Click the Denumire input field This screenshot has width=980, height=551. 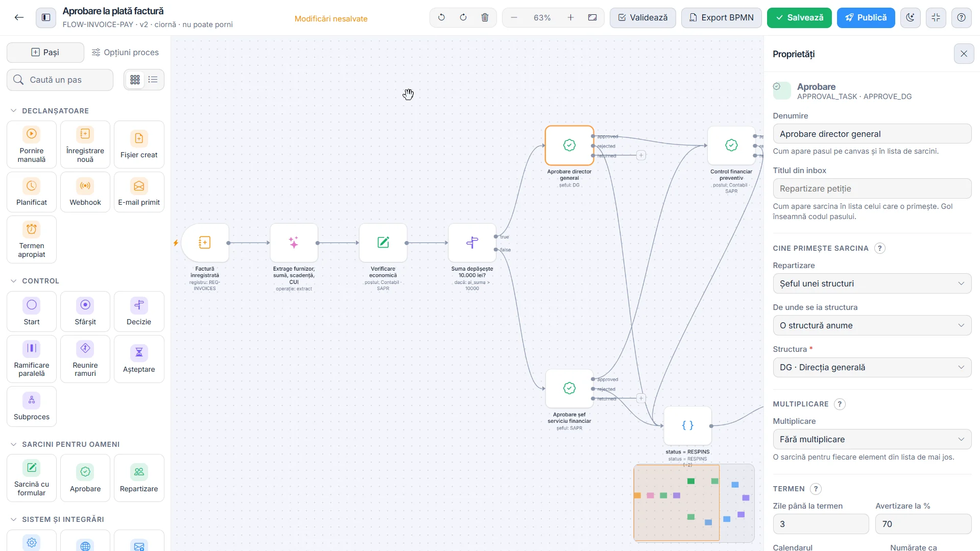tap(872, 134)
